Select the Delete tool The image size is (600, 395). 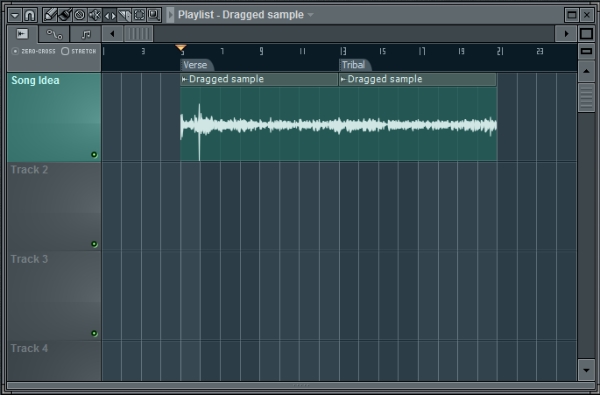click(x=80, y=15)
